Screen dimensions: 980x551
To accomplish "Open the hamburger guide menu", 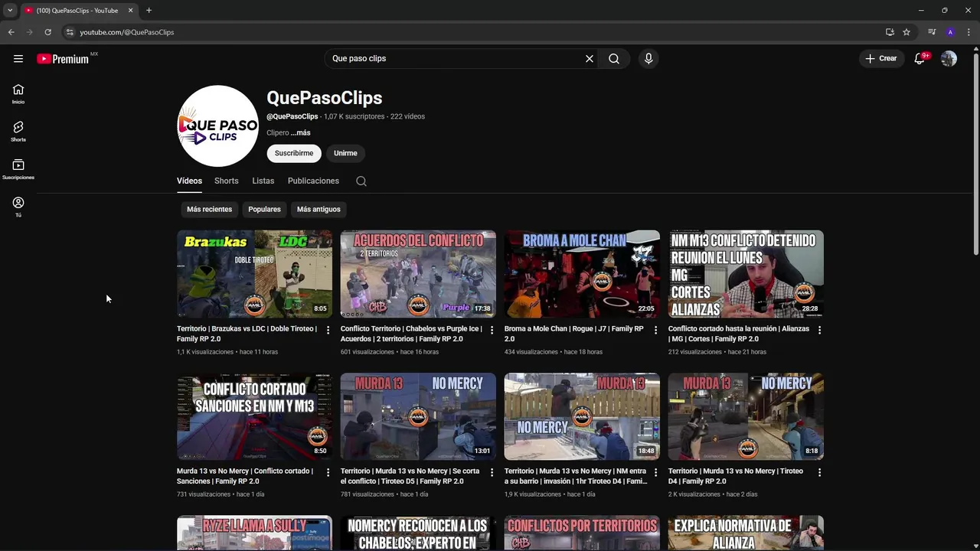I will pyautogui.click(x=18, y=59).
